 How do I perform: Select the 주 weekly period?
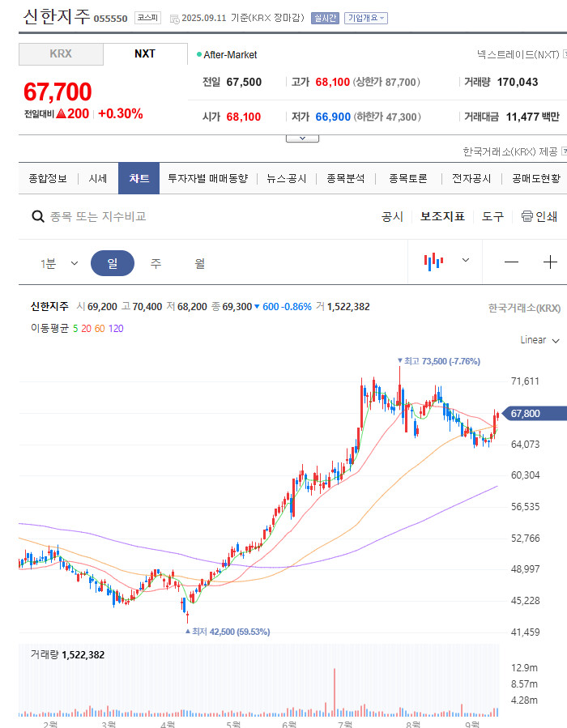coord(156,263)
